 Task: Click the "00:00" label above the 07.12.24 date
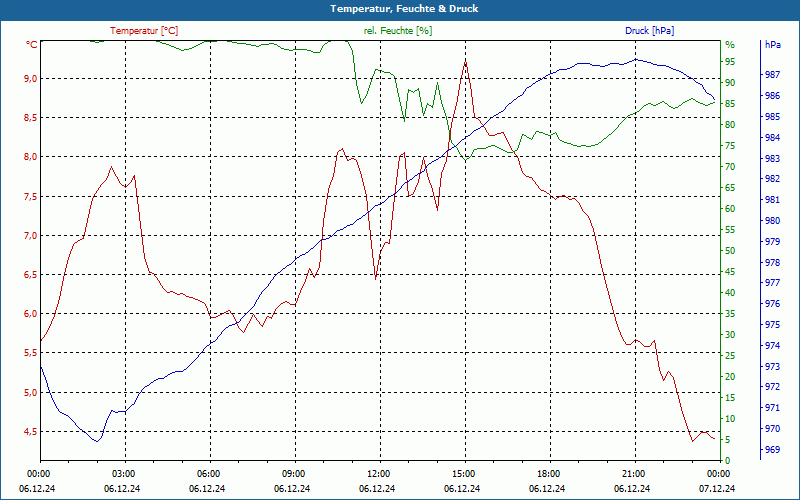718,473
